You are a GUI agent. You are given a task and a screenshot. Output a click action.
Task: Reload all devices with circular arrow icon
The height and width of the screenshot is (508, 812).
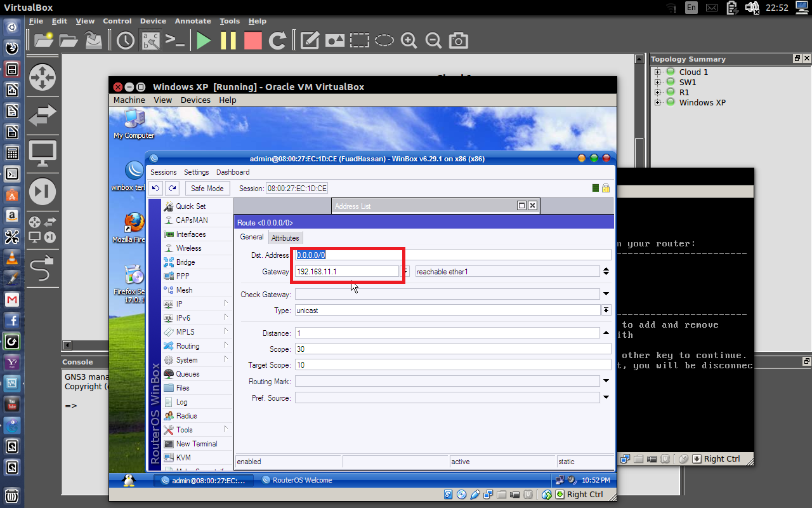pos(277,41)
